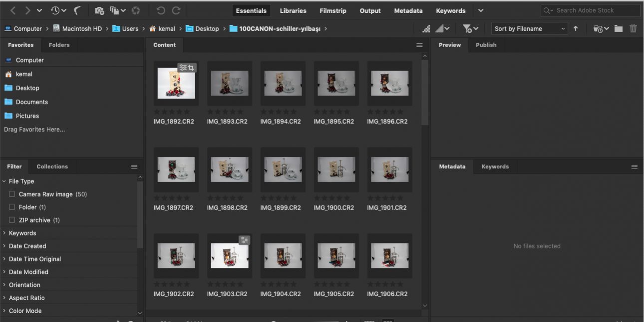Viewport: 644px width, 322px height.
Task: Switch to the Collections tab
Action: (52, 167)
